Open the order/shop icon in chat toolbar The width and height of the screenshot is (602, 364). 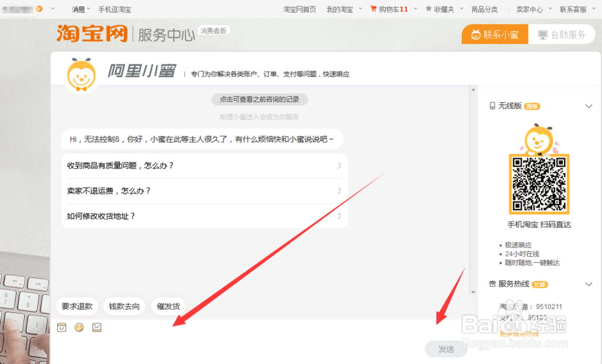point(62,327)
